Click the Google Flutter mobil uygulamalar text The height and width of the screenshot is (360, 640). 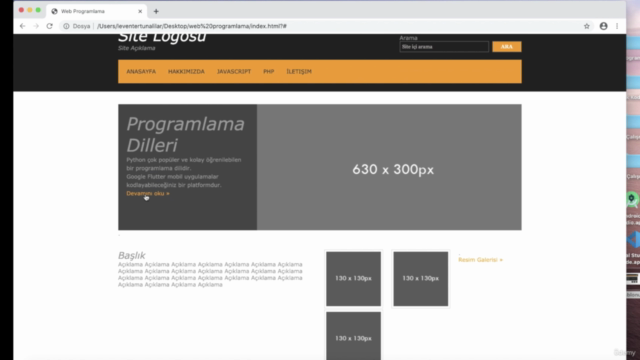174,181
